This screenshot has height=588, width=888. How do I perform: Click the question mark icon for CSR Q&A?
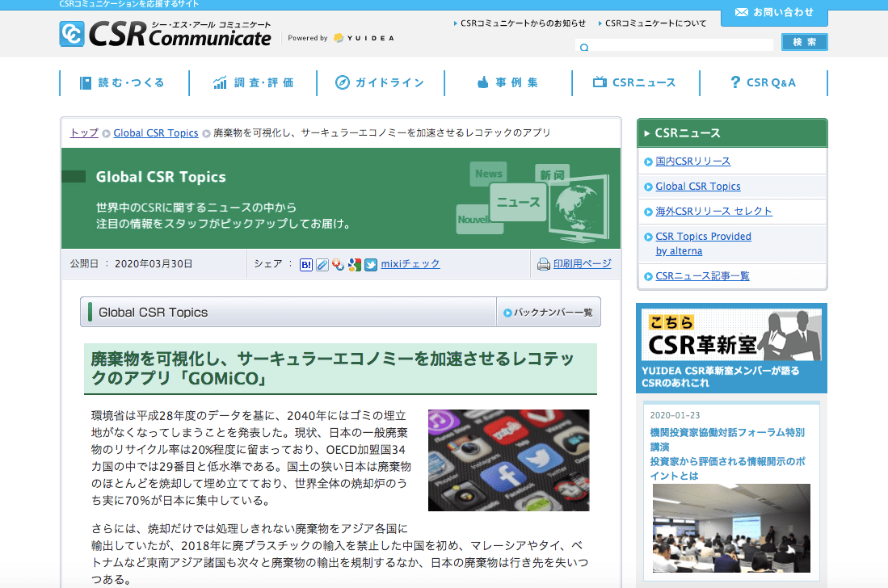click(x=735, y=82)
